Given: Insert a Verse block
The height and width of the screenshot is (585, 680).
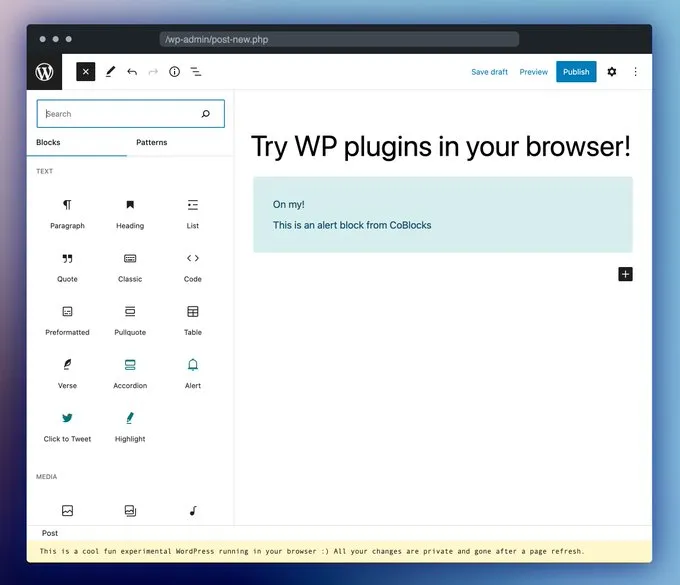Looking at the screenshot, I should (x=67, y=374).
